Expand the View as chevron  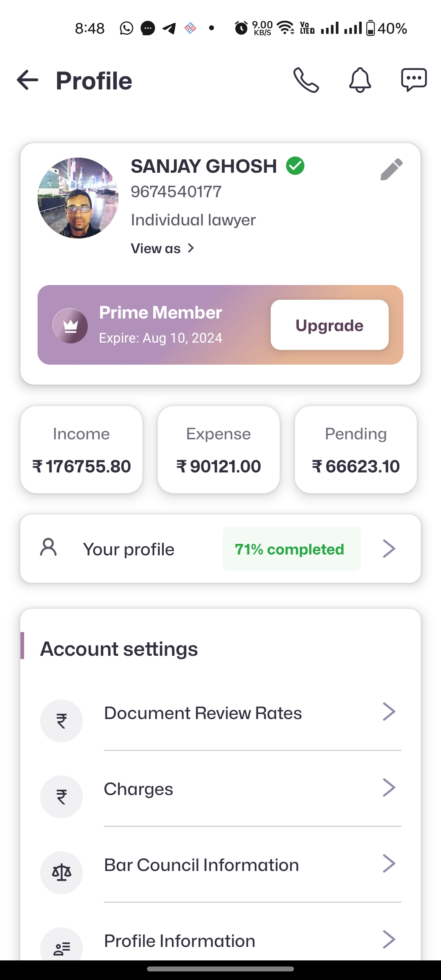[x=191, y=248]
